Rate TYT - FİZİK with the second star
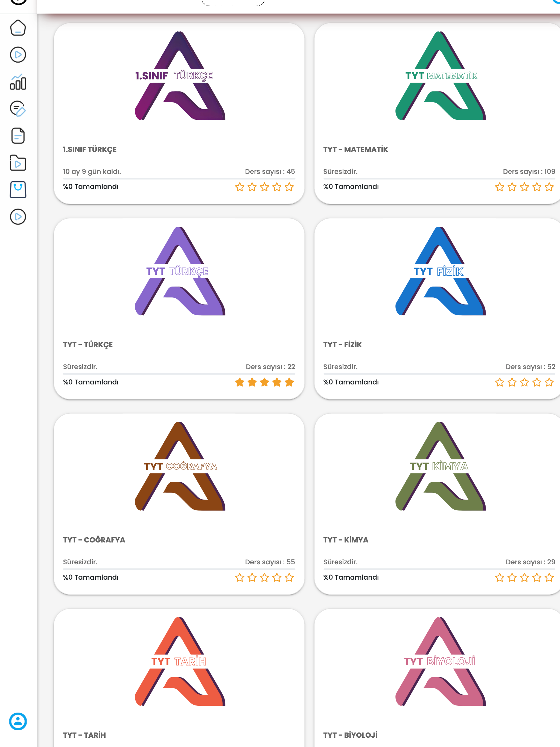 [x=512, y=382]
